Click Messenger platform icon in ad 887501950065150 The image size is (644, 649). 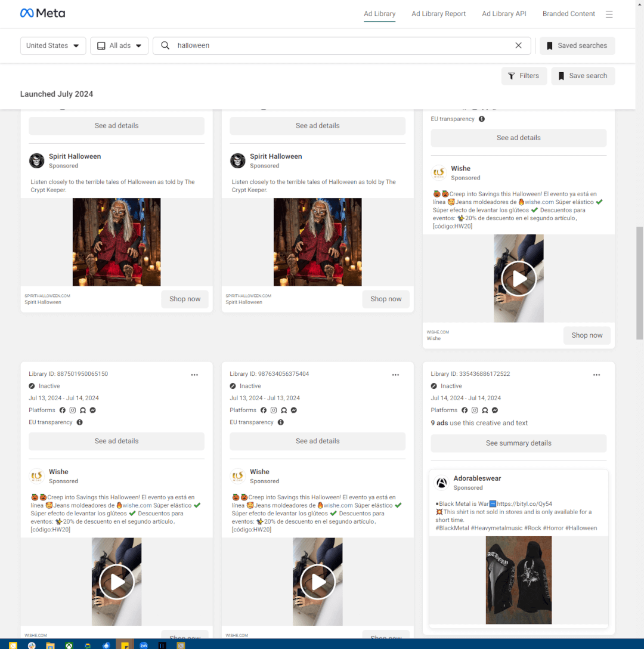pyautogui.click(x=92, y=410)
